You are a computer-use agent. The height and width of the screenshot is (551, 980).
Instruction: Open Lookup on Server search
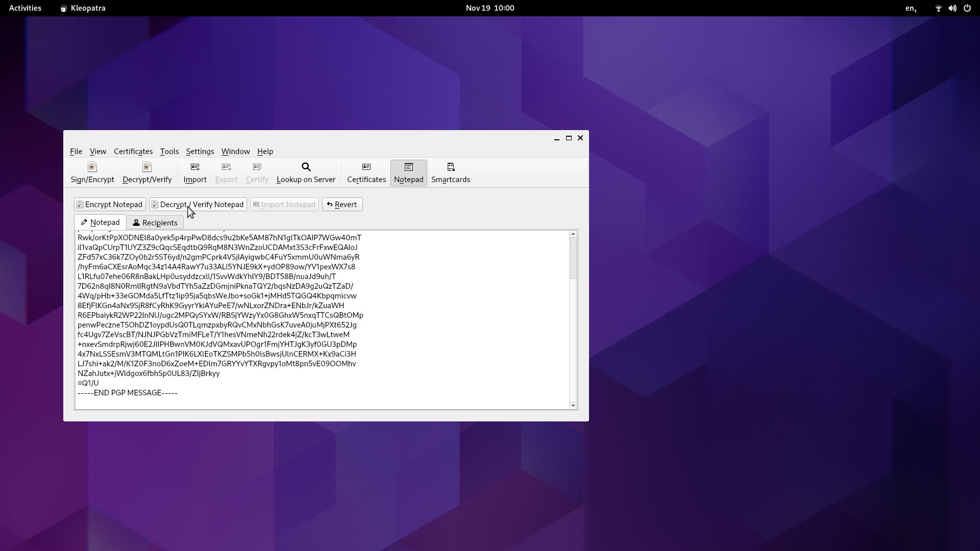(x=305, y=172)
